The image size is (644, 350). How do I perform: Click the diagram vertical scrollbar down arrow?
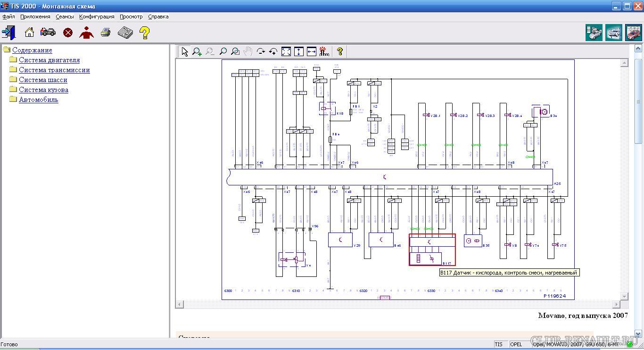(625, 296)
